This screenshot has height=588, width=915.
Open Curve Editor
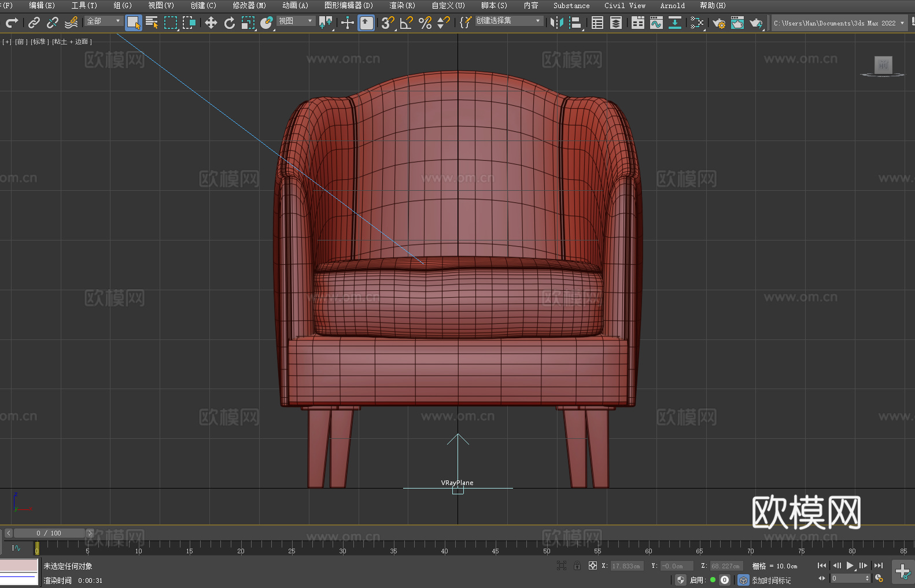pos(656,23)
